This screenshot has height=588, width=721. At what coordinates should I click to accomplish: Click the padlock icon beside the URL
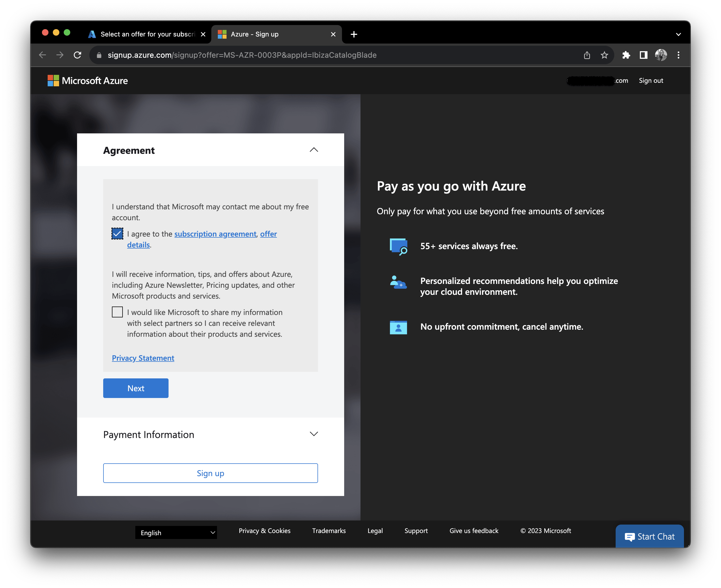tap(99, 55)
